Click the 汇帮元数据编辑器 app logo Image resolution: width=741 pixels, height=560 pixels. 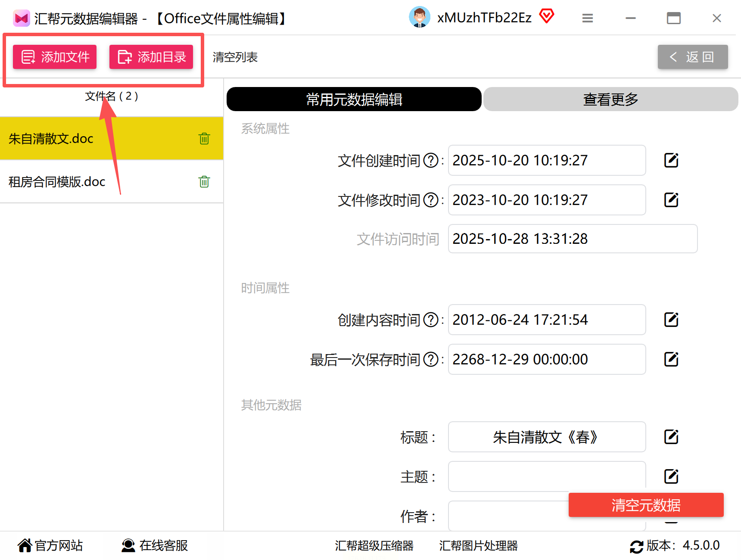(x=21, y=18)
